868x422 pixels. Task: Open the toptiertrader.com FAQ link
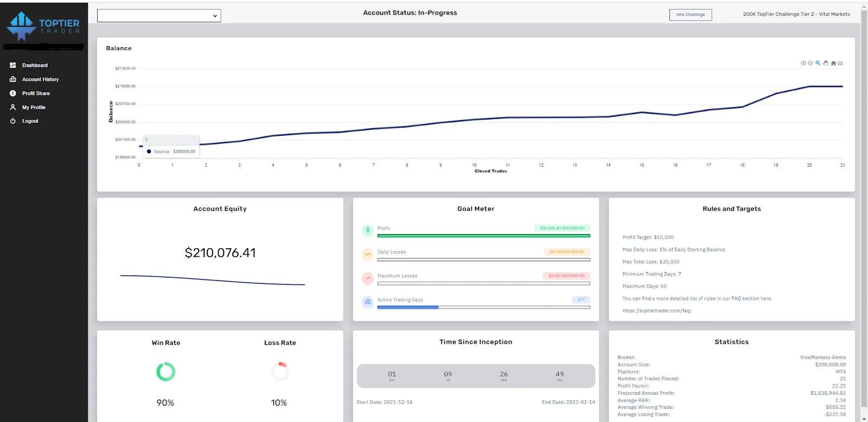click(x=656, y=311)
